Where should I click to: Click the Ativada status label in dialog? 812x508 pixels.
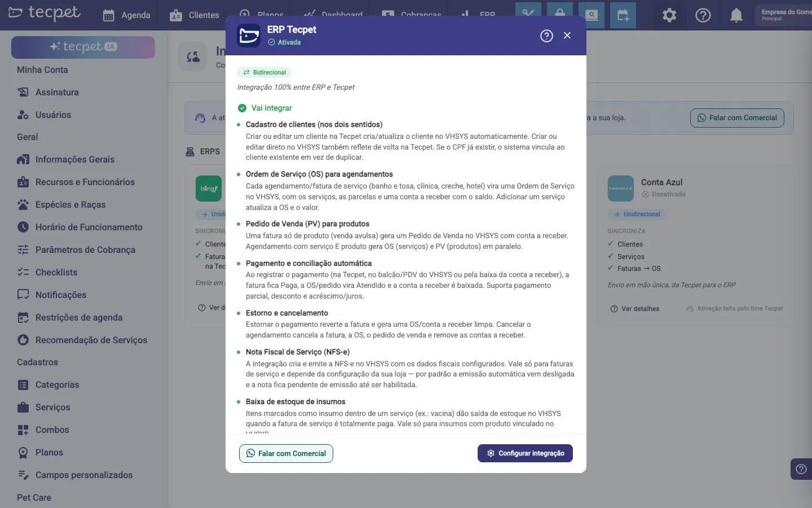click(x=284, y=42)
